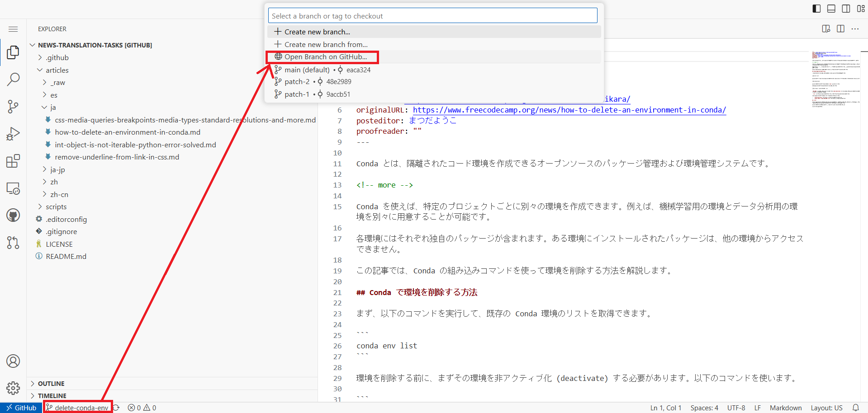Viewport: 868px width, 413px height.
Task: Click the Conda heading on line 21
Action: point(417,292)
